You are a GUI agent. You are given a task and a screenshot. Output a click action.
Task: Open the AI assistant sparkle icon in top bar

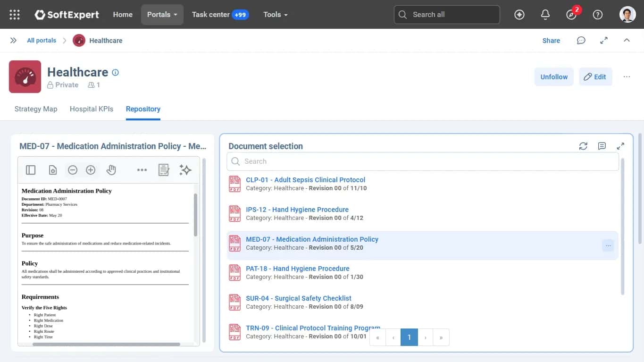(519, 15)
